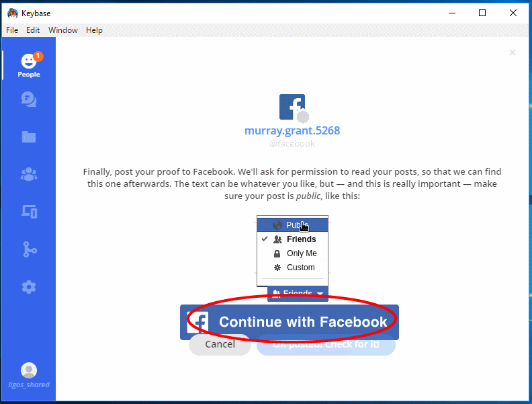
Task: Open the Help menu
Action: pyautogui.click(x=94, y=30)
